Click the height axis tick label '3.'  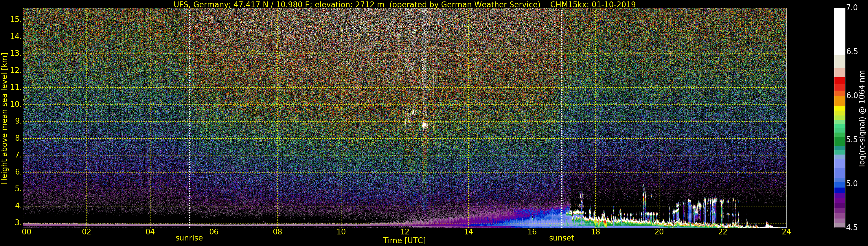pyautogui.click(x=18, y=223)
